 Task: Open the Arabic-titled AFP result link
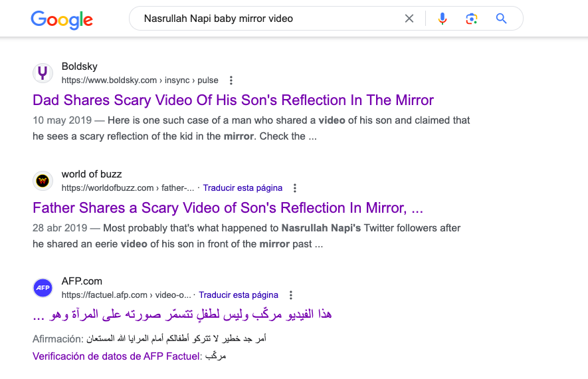click(182, 315)
